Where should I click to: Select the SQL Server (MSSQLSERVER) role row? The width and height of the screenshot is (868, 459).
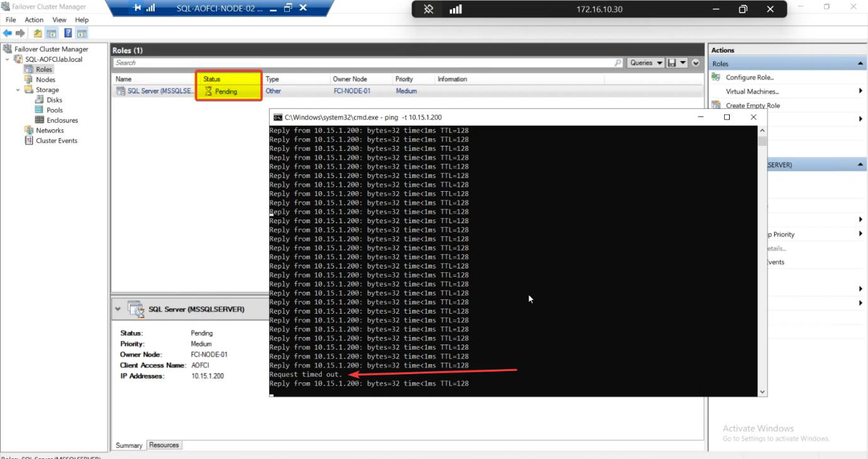pyautogui.click(x=408, y=91)
